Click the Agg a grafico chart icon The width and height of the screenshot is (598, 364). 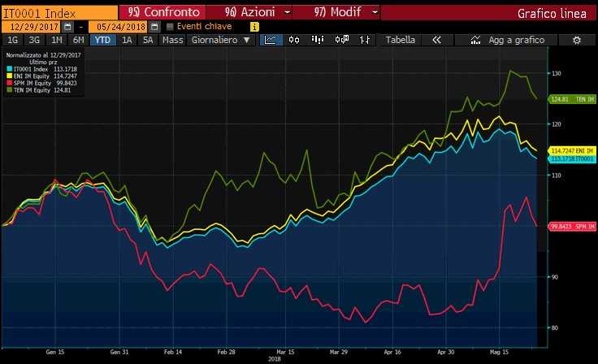[x=475, y=40]
